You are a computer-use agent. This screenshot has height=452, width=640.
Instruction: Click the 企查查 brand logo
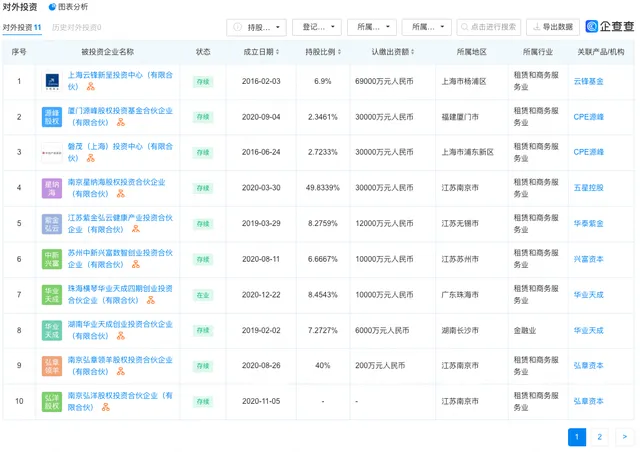coord(609,27)
